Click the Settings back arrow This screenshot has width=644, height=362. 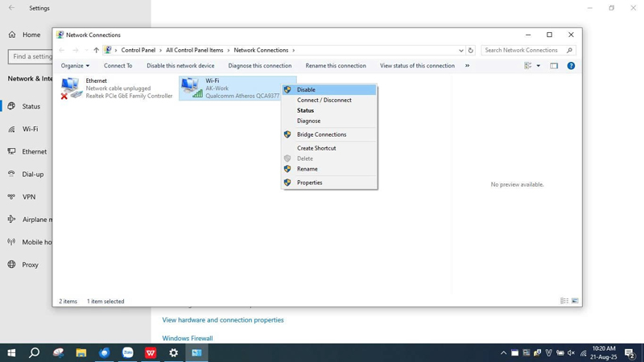[11, 8]
